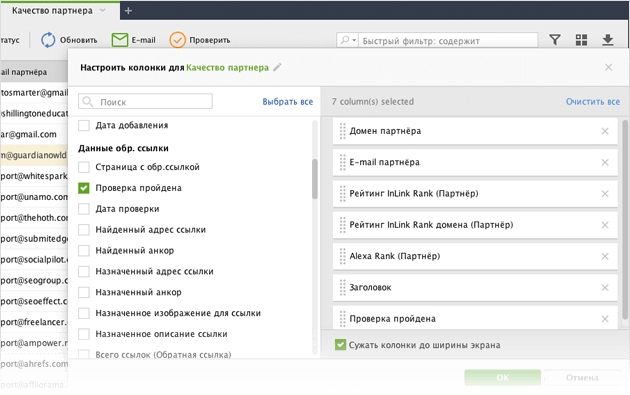Click the available columns list scrollbar
630x395 pixels.
(315, 179)
